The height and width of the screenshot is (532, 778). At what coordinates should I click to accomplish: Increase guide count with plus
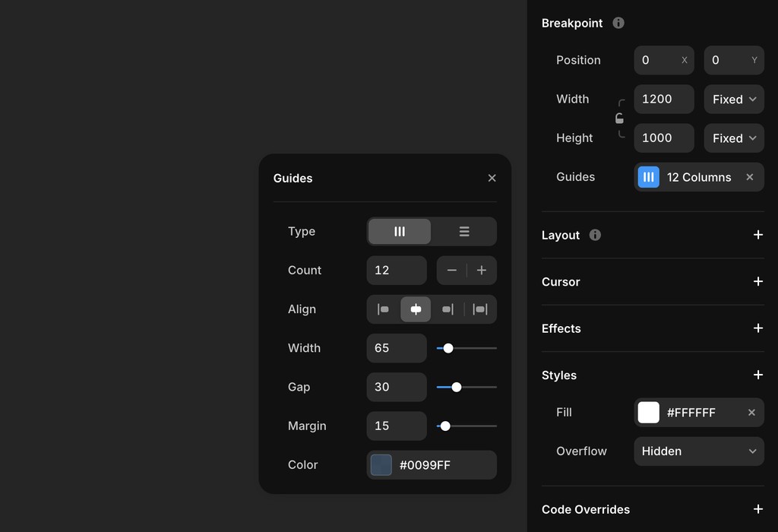click(x=481, y=271)
